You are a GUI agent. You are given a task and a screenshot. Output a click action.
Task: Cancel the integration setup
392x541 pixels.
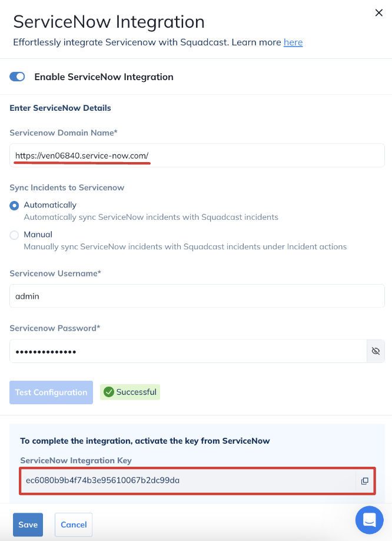(x=74, y=524)
